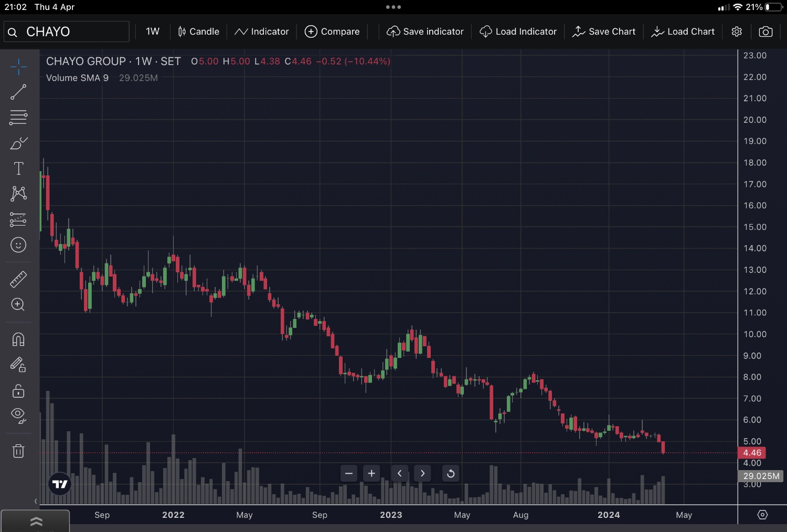Tap the 21:02 clock in status bar

pyautogui.click(x=16, y=7)
